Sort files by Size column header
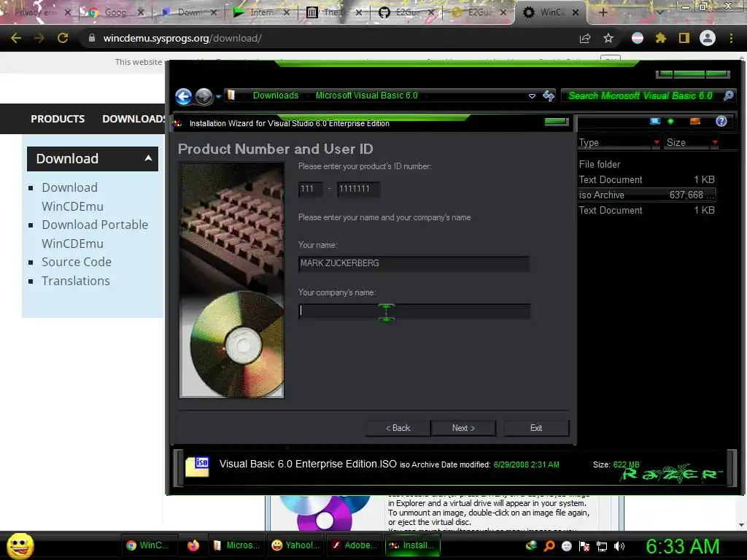 [x=687, y=142]
